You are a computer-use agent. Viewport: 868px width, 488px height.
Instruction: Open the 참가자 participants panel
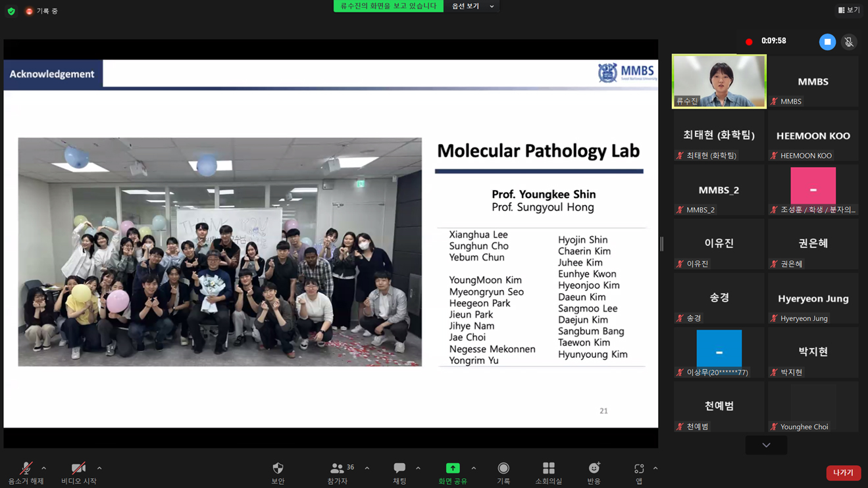coord(338,469)
